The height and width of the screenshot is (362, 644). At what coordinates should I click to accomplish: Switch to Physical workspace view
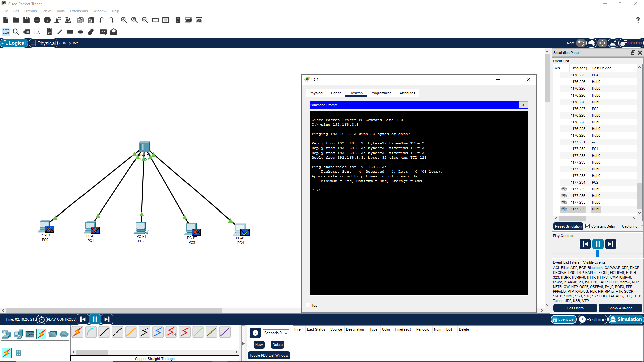coord(43,43)
